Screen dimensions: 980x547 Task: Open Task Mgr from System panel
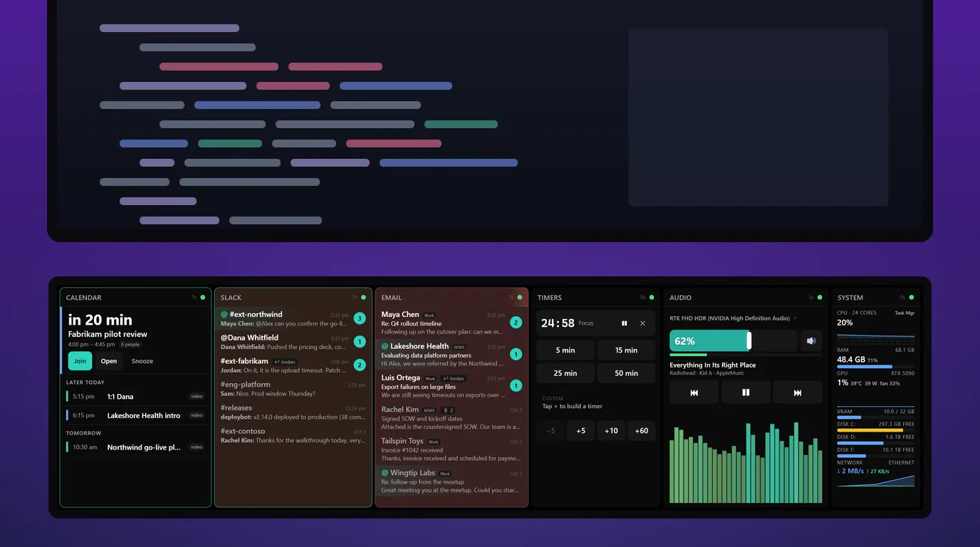click(x=905, y=313)
